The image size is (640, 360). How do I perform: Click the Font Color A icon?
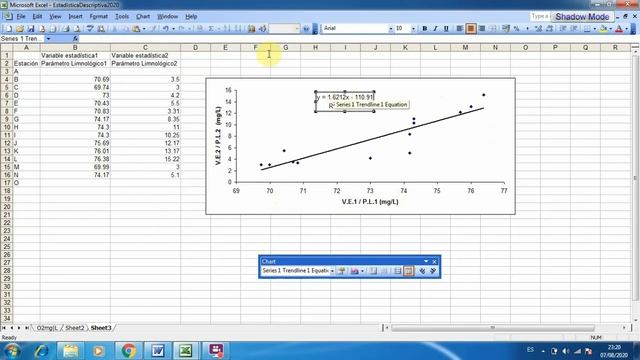coord(619,29)
